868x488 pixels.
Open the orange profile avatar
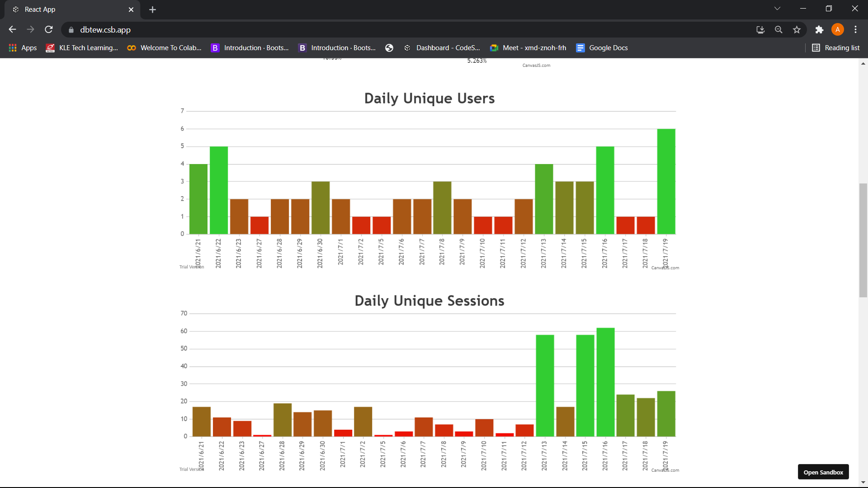[838, 30]
